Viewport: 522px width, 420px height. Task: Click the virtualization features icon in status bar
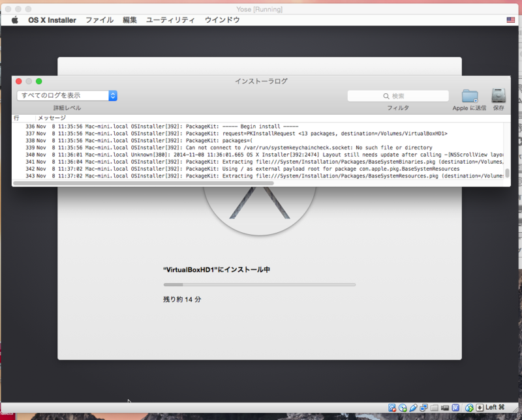(455, 408)
